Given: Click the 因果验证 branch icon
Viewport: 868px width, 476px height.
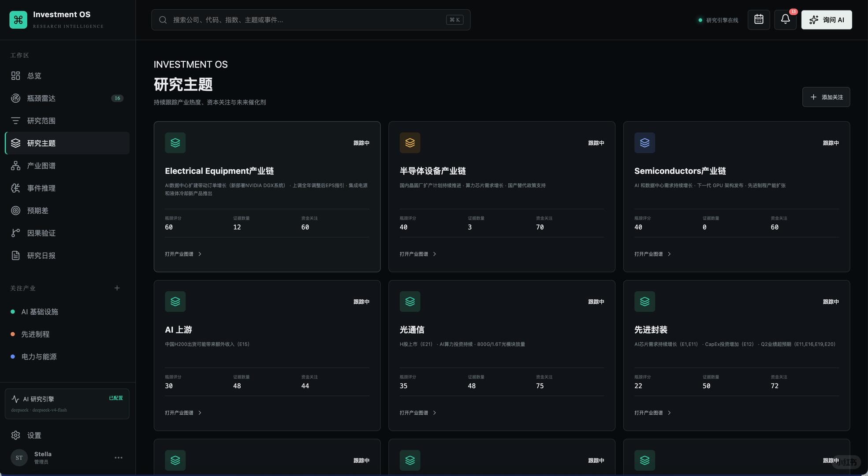Looking at the screenshot, I should (16, 233).
